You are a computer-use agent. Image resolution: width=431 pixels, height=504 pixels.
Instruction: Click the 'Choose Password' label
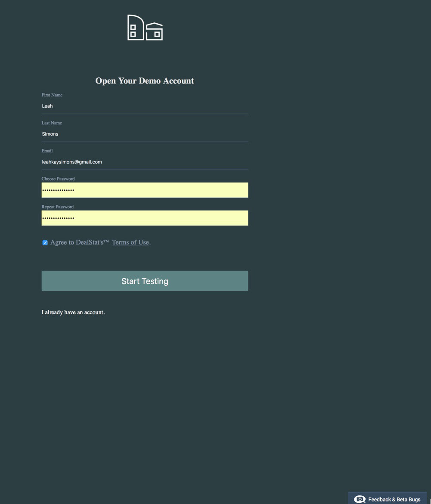(58, 179)
